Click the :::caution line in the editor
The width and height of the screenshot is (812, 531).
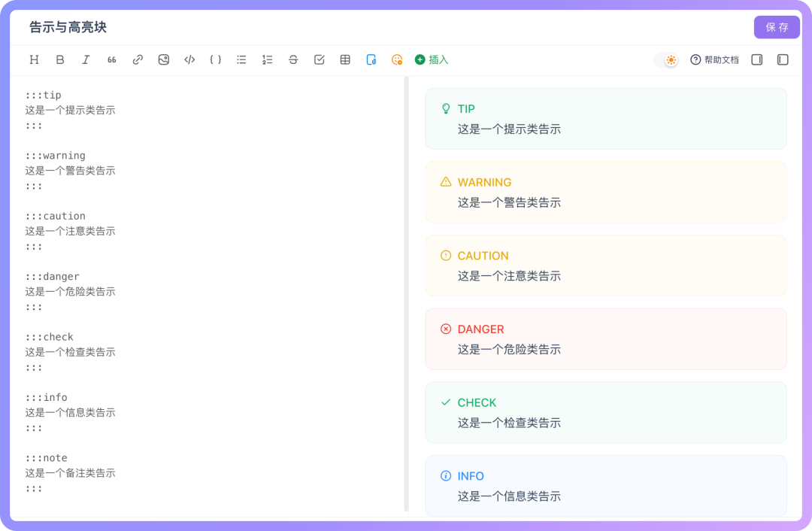tap(56, 216)
